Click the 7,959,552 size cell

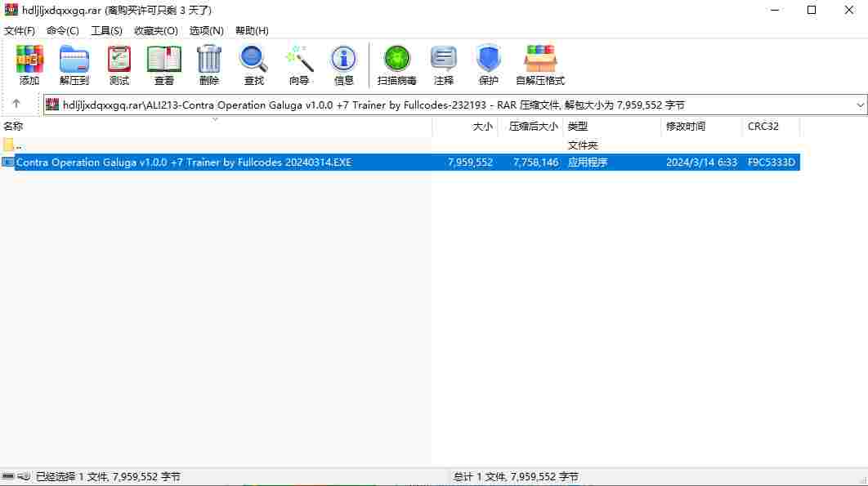[x=470, y=163]
